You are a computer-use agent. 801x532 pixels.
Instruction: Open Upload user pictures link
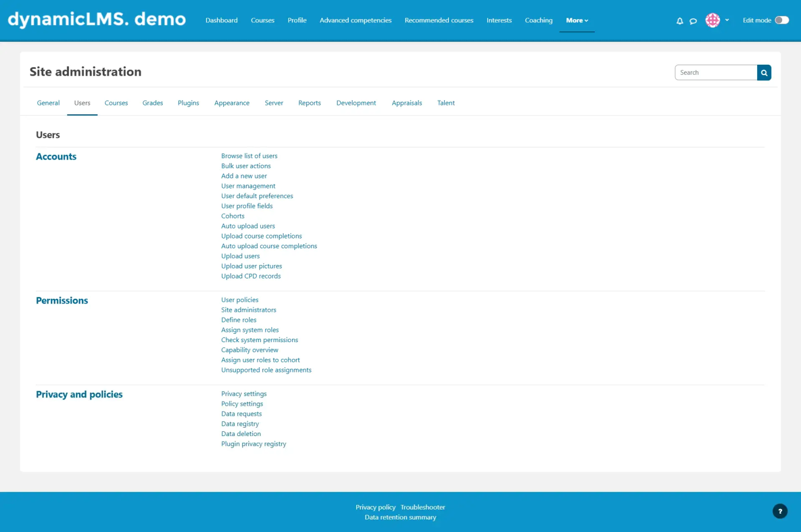point(251,266)
